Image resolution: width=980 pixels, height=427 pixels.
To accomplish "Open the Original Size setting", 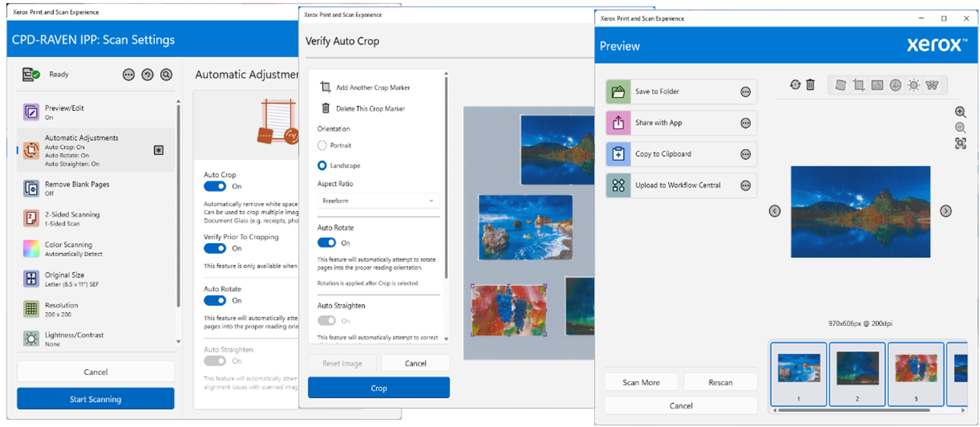I will (96, 279).
